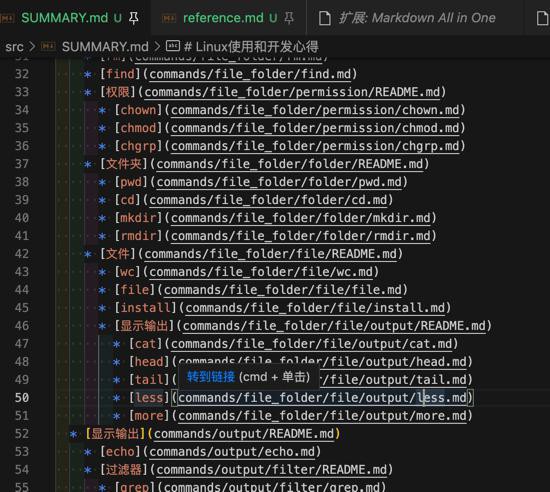Click line number 32 in gutter

[x=22, y=74]
